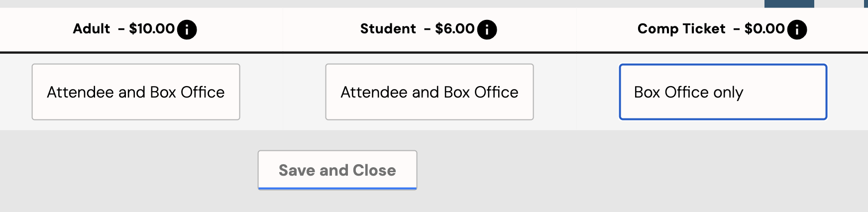The image size is (868, 212).
Task: Focus the highlighted 'Box Office only' field
Action: [723, 92]
